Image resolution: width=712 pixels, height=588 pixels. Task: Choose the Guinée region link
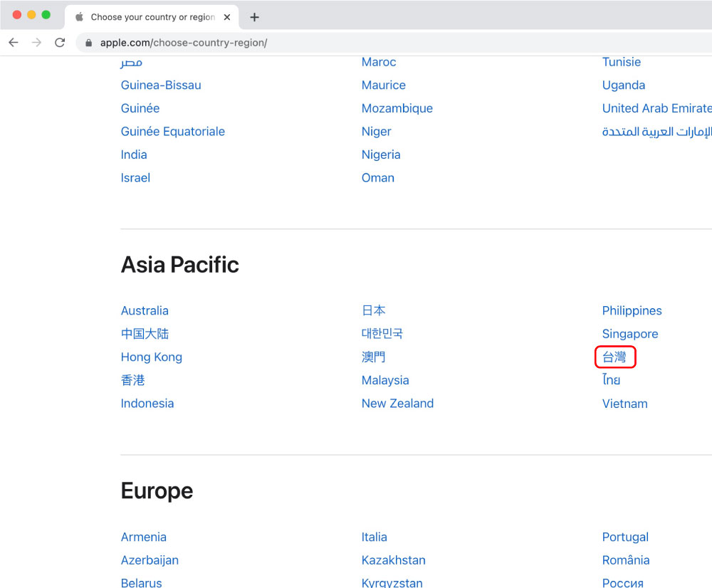[140, 108]
